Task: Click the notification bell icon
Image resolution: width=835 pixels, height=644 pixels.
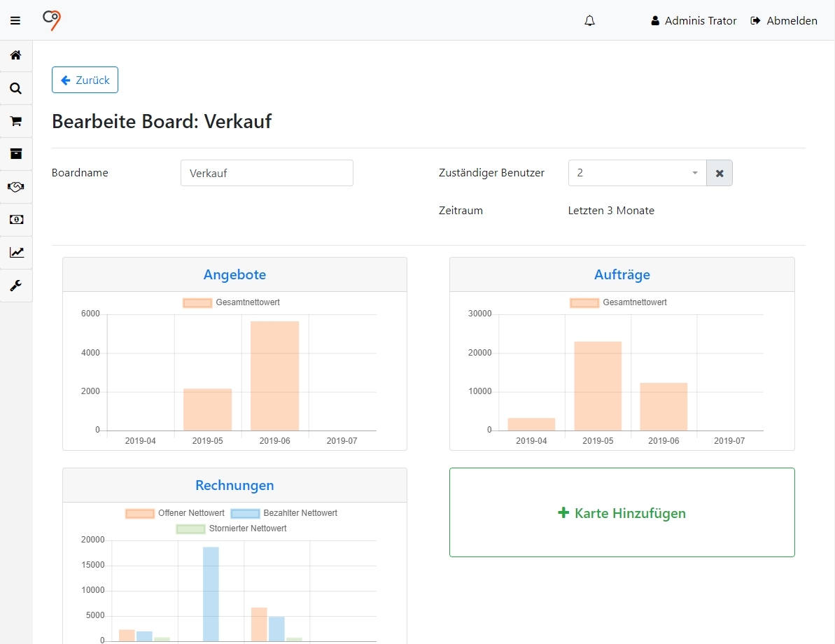Action: coord(589,21)
